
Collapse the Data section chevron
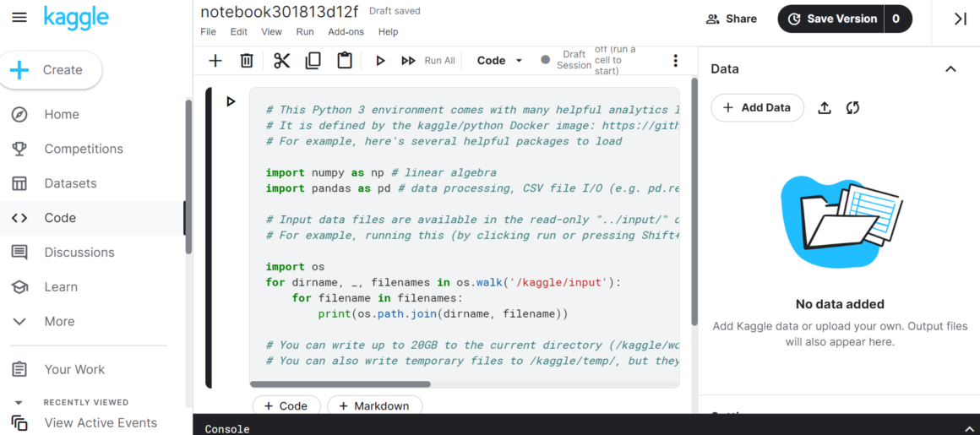pyautogui.click(x=950, y=69)
